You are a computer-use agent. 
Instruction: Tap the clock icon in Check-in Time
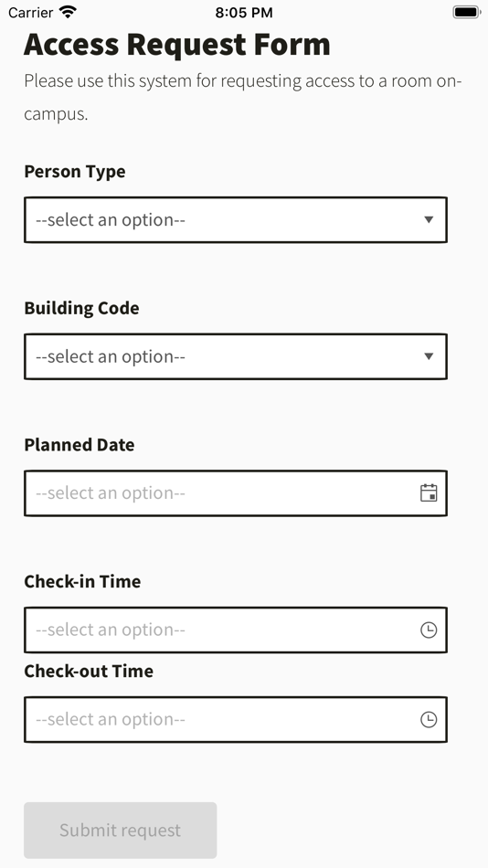429,630
